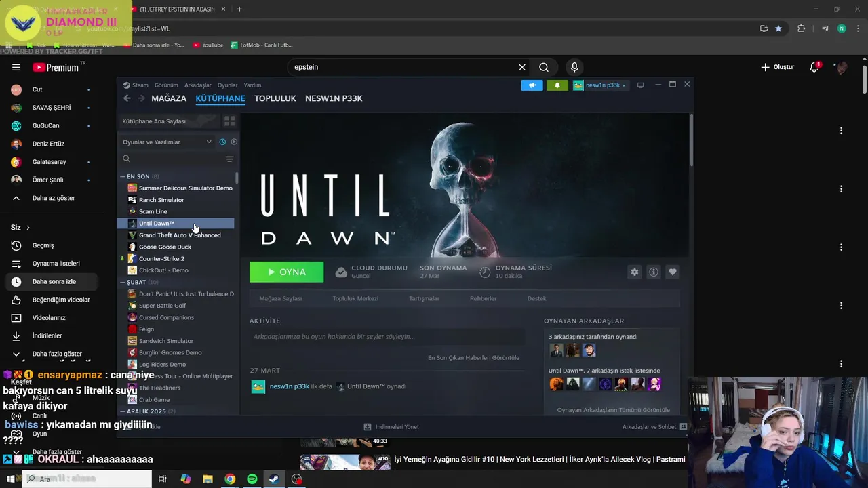This screenshot has height=488, width=868.
Task: Open Tartışmalar link
Action: (424, 298)
